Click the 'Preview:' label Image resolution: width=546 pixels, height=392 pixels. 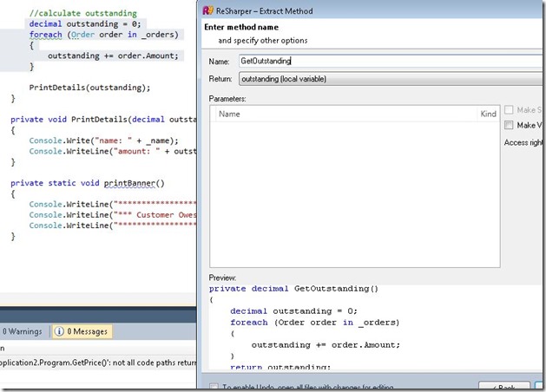222,278
